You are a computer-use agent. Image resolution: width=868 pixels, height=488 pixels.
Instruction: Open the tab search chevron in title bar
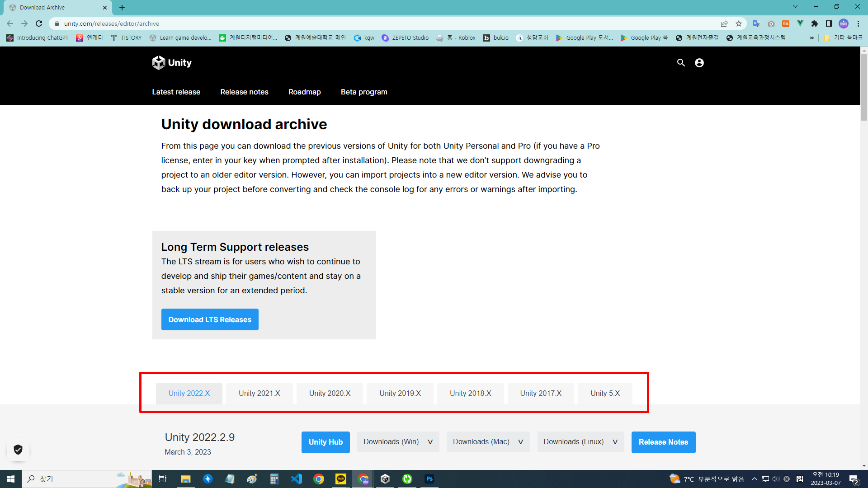pos(795,7)
